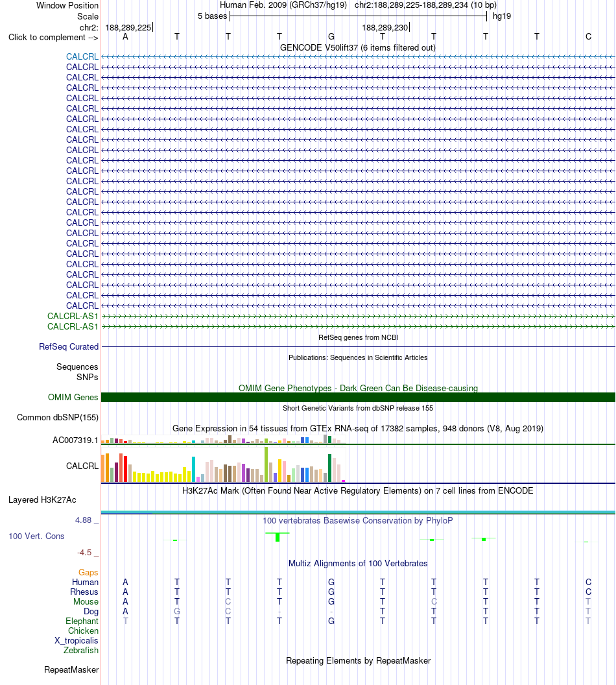Click the 'RepeatMasker' track label

point(71,670)
